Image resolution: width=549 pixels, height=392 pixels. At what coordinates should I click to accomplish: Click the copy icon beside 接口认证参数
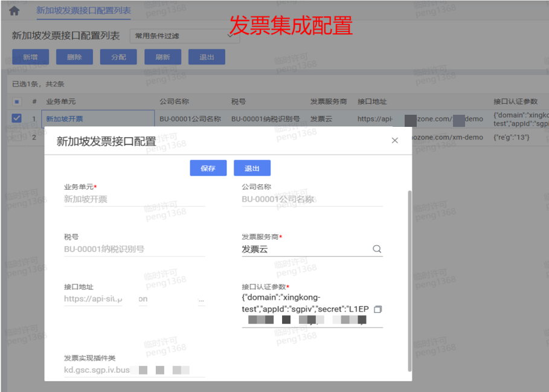pyautogui.click(x=378, y=309)
